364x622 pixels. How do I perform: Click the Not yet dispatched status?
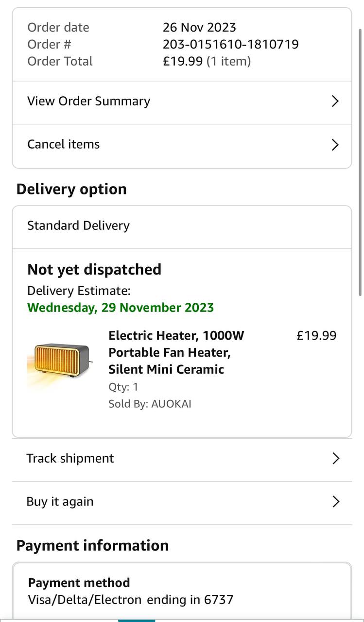tap(94, 269)
